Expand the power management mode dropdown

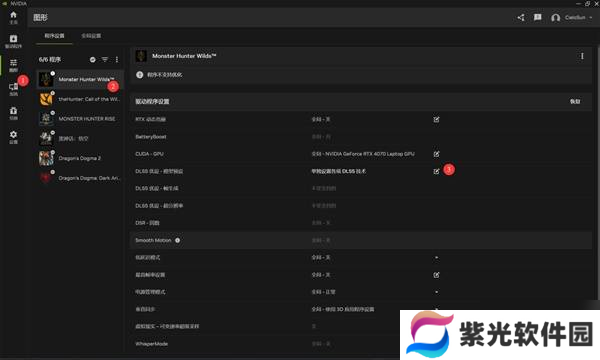coord(436,292)
